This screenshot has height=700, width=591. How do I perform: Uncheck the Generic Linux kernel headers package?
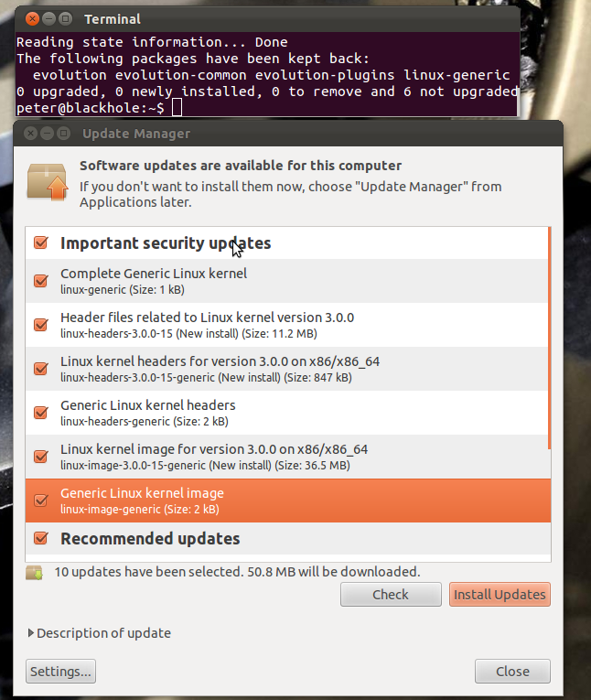click(x=40, y=413)
